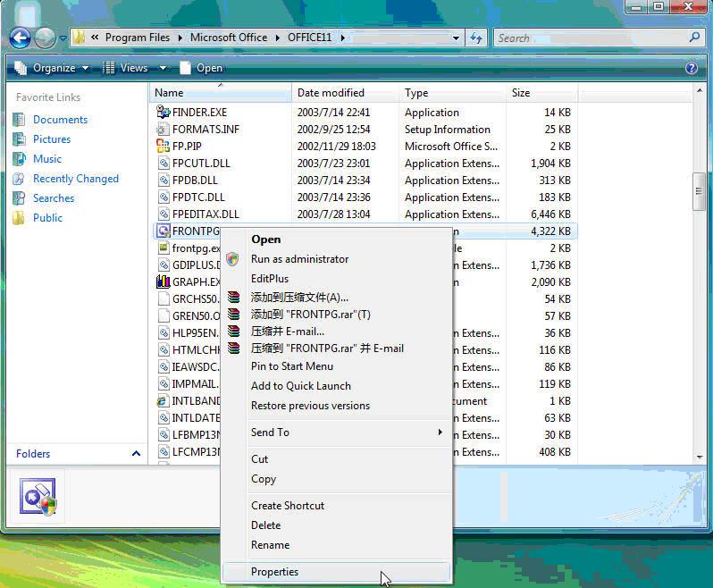Viewport: 713px width, 588px height.
Task: Open the Views dropdown arrow
Action: click(x=163, y=68)
